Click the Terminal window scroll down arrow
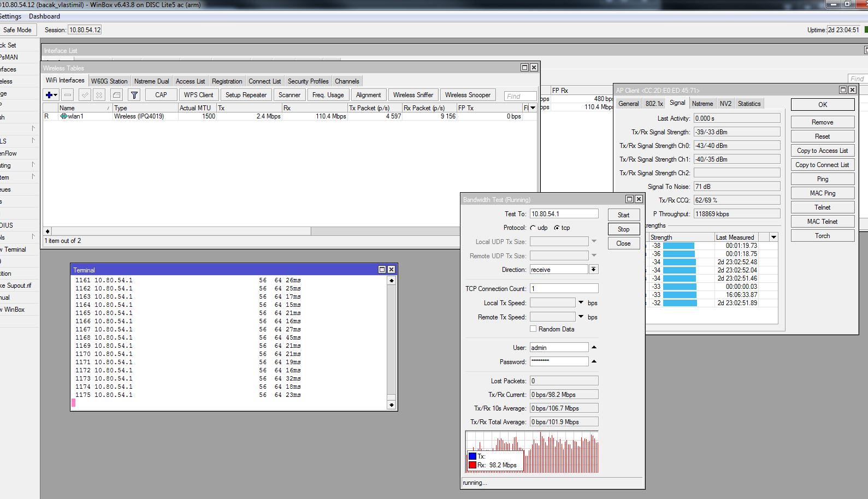 391,405
